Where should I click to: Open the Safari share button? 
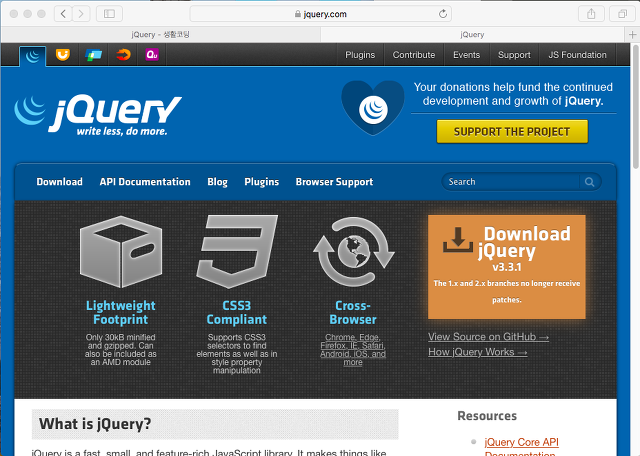point(591,14)
